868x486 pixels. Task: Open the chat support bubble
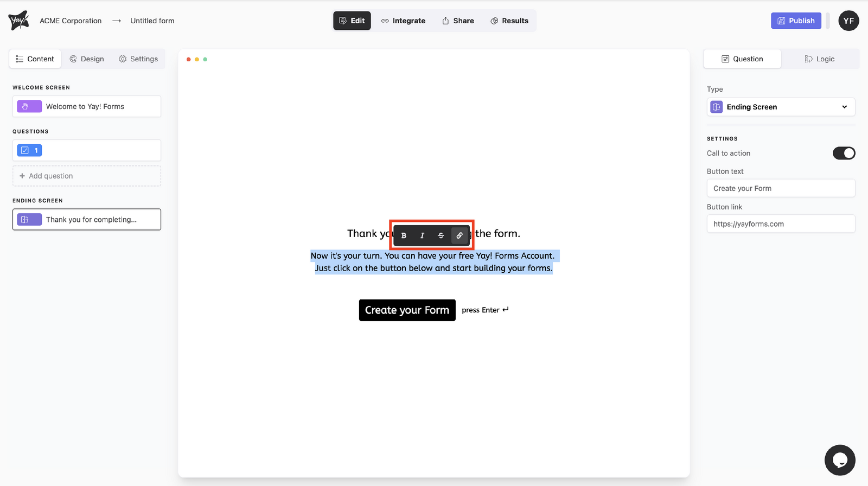[840, 460]
